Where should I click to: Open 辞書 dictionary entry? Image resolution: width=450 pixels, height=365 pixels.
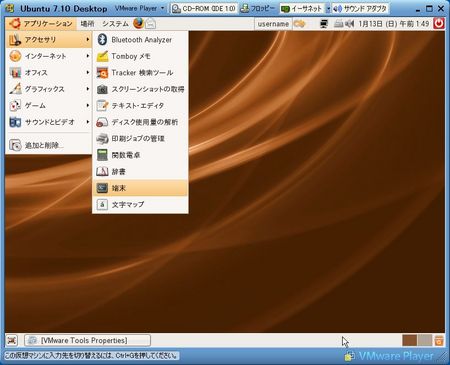click(x=140, y=172)
